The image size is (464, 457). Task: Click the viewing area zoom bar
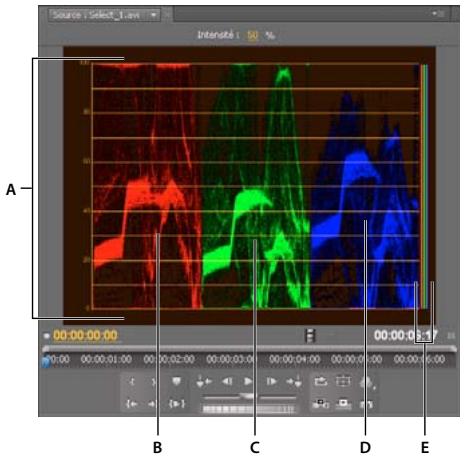(x=249, y=348)
